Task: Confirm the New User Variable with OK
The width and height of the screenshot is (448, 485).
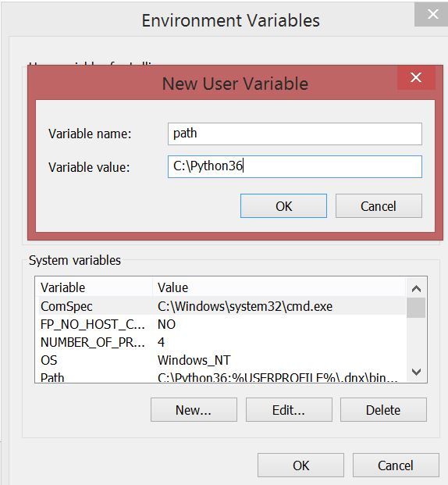Action: pos(283,206)
